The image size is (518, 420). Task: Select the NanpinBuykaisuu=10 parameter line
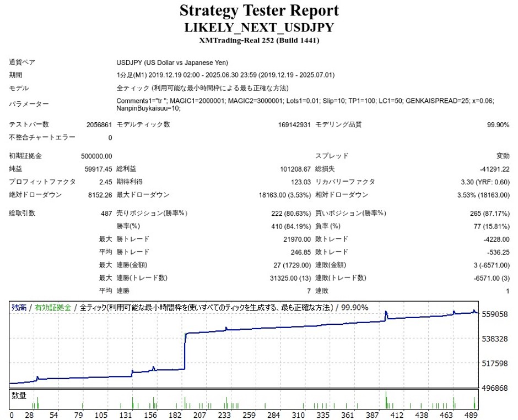tap(148, 108)
